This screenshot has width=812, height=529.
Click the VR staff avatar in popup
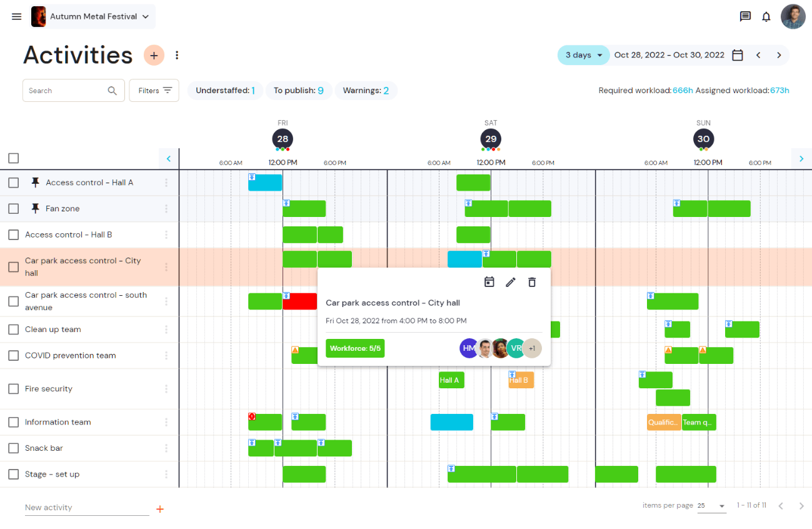(516, 348)
